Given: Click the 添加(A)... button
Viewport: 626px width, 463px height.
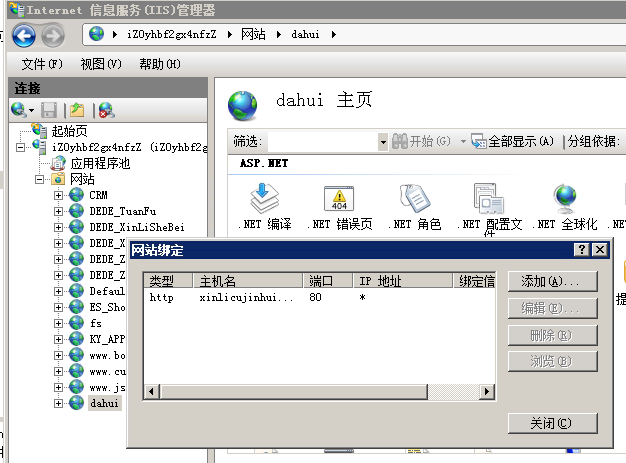Looking at the screenshot, I should click(x=553, y=281).
